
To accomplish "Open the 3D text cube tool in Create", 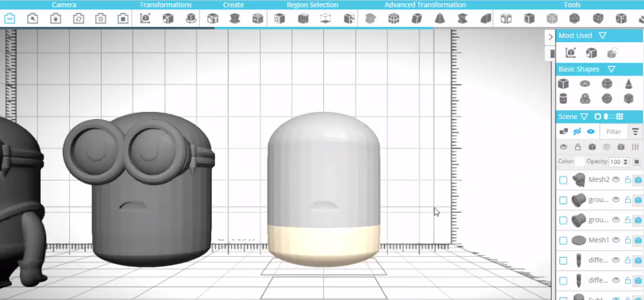I will (212, 19).
